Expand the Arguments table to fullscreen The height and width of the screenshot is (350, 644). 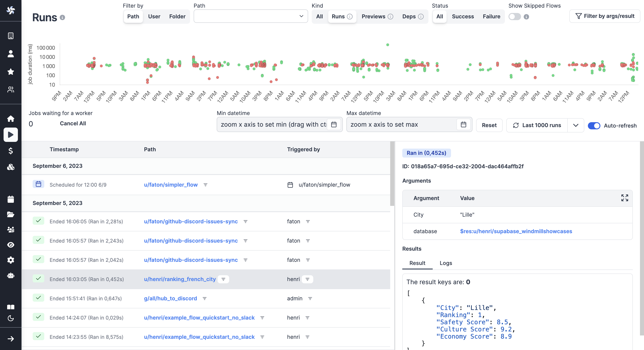click(625, 198)
